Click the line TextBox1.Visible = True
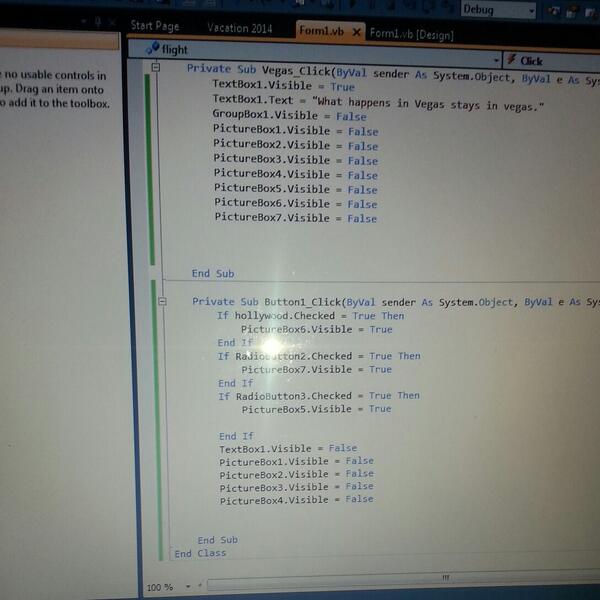Image resolution: width=600 pixels, height=600 pixels. 284,86
